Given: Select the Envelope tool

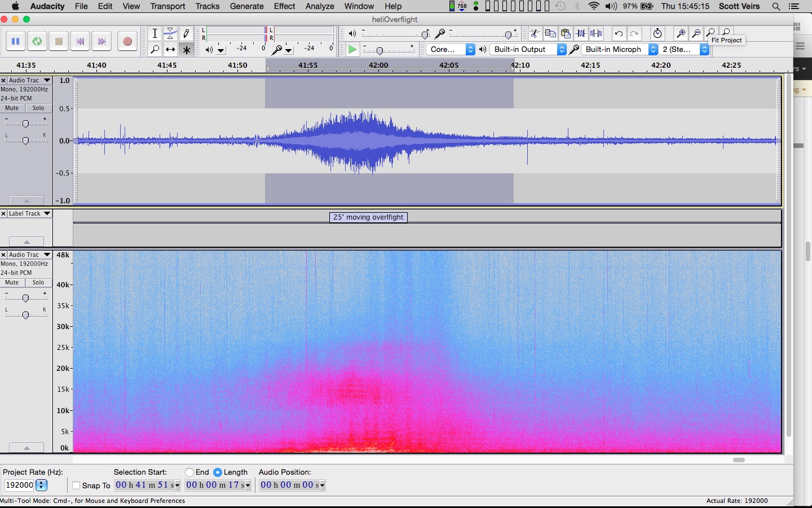Looking at the screenshot, I should click(170, 33).
